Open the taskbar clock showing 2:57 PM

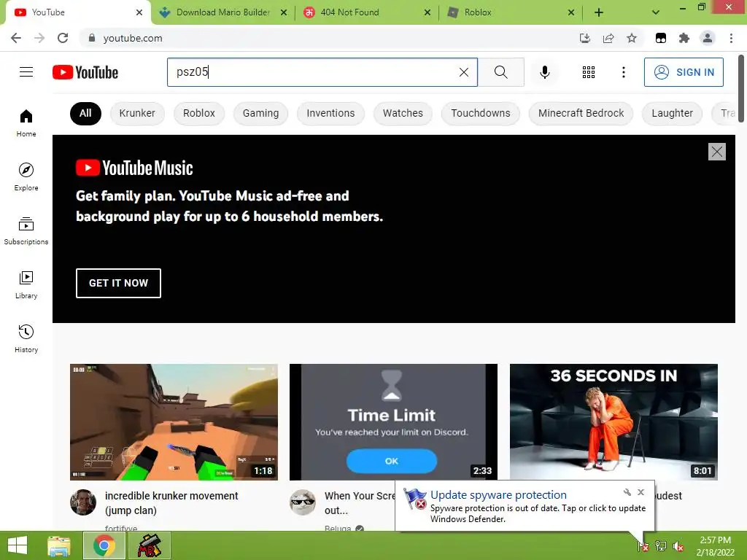coord(715,546)
